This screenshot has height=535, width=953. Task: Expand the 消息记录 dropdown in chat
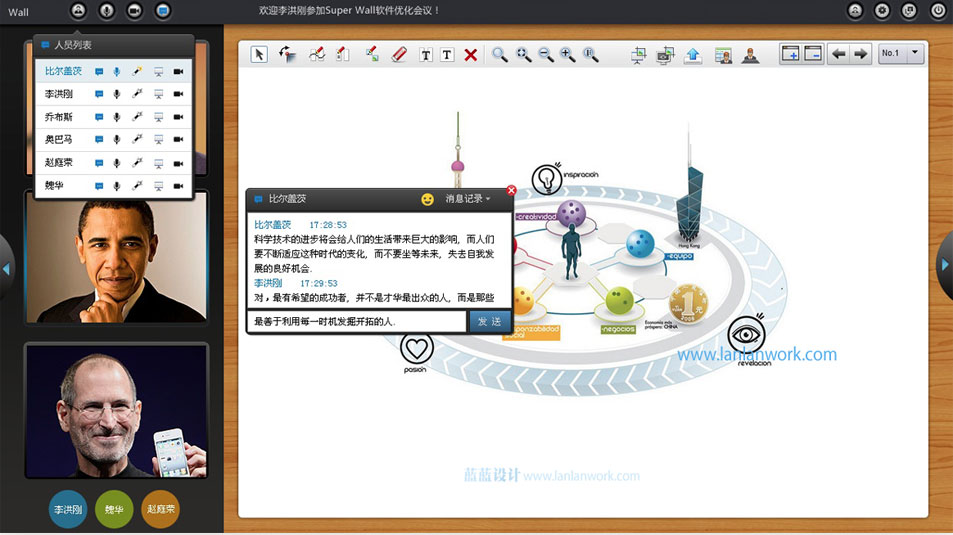point(468,199)
